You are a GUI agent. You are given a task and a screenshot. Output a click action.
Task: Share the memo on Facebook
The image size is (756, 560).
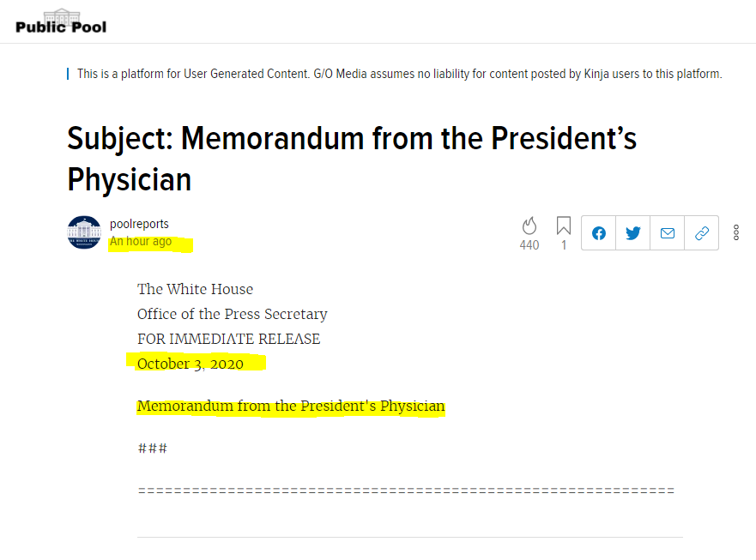point(599,232)
